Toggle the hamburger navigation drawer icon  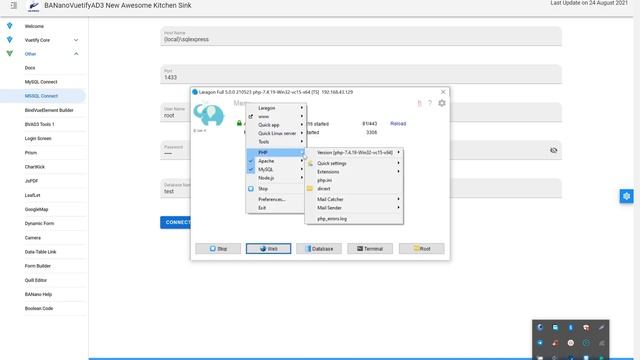(13, 5)
